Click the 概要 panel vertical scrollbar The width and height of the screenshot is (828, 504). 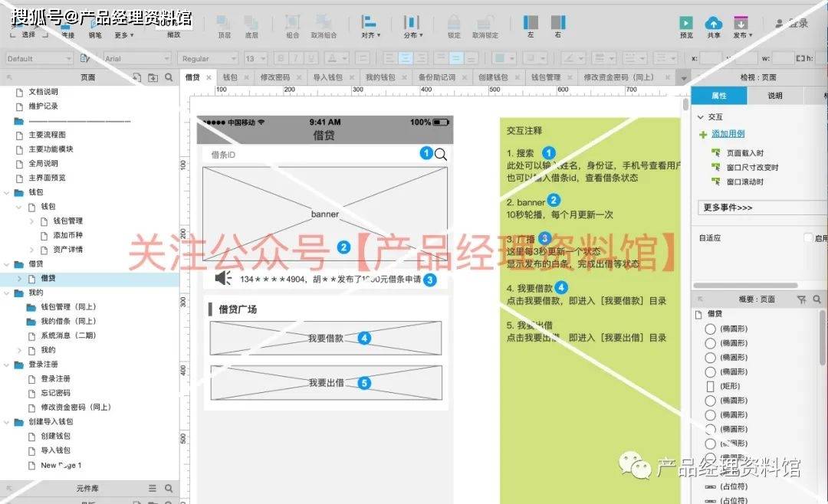point(823,338)
